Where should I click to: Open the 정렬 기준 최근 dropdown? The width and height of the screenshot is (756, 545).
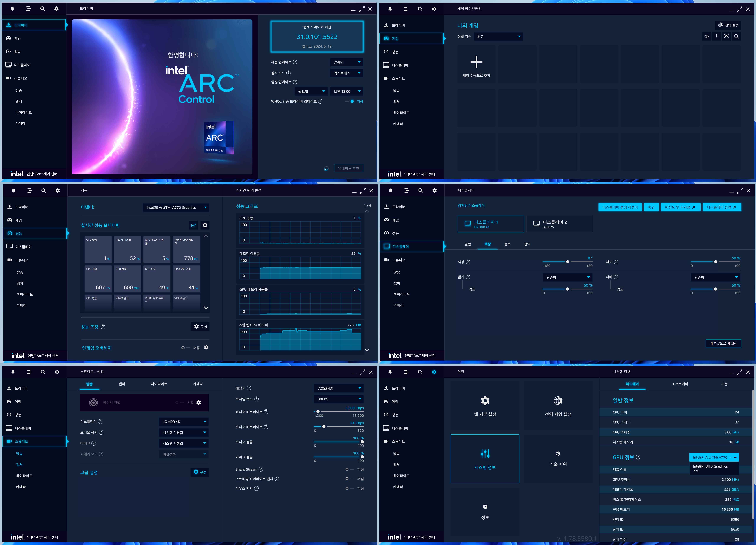(x=498, y=37)
